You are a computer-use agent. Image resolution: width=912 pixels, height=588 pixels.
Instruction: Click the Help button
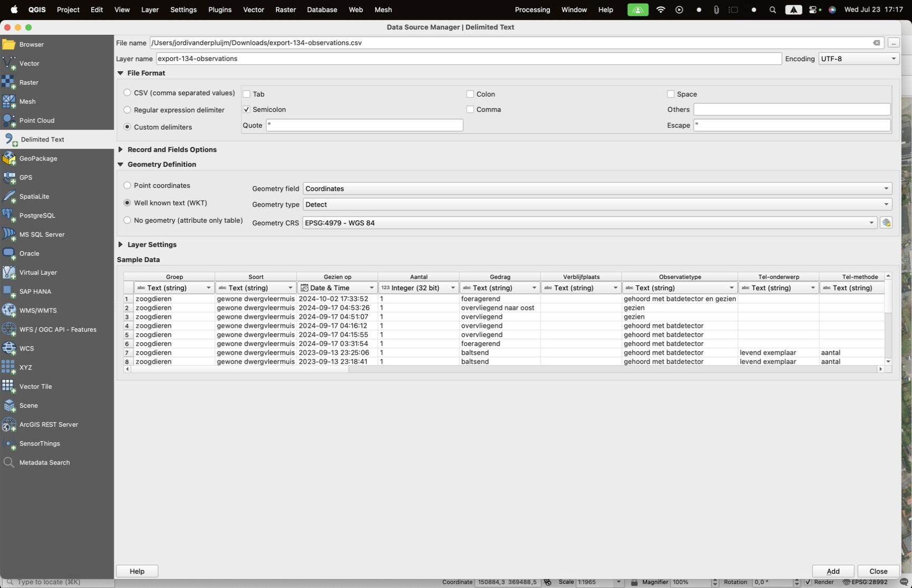point(137,571)
